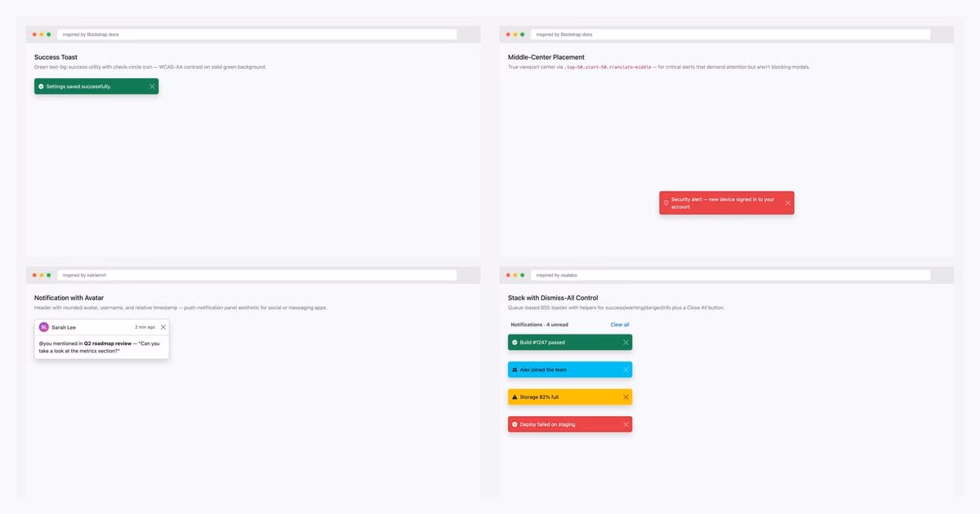Viewport: 980px width, 514px height.
Task: Click green maximize dot in Stack with Dismiss-All window
Action: coord(522,275)
